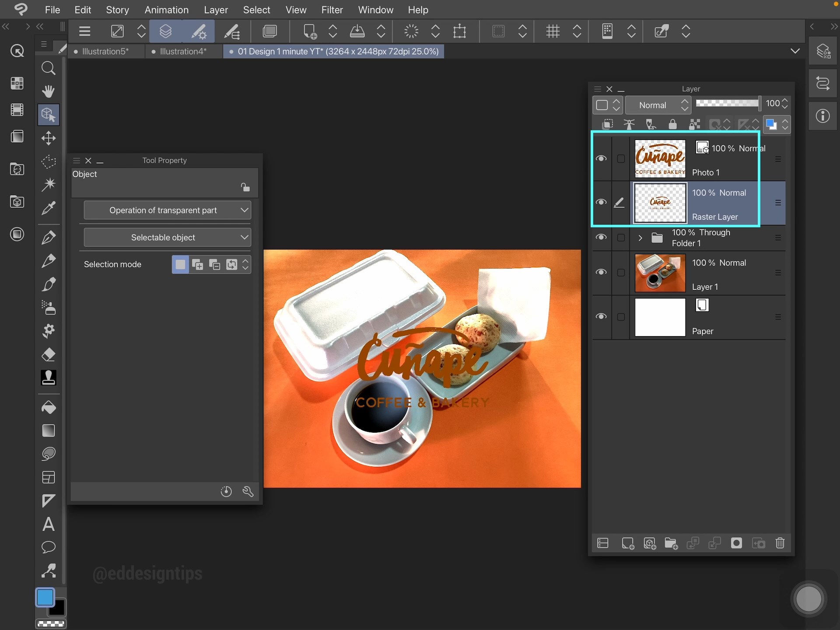Image resolution: width=840 pixels, height=630 pixels.
Task: Select the Move layer tool
Action: (48, 138)
